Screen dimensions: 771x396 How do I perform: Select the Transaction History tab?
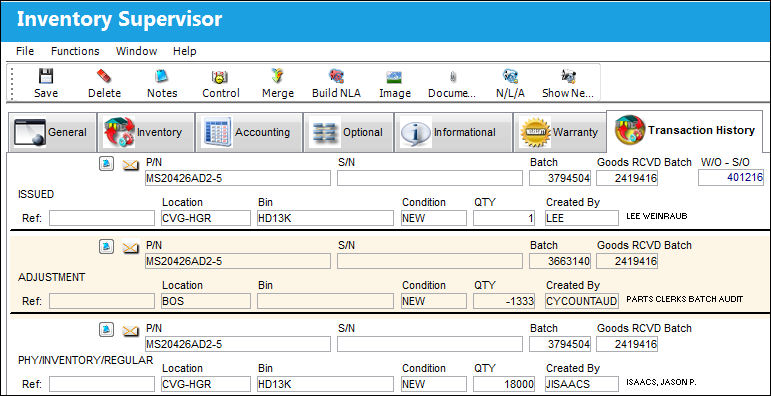click(684, 130)
